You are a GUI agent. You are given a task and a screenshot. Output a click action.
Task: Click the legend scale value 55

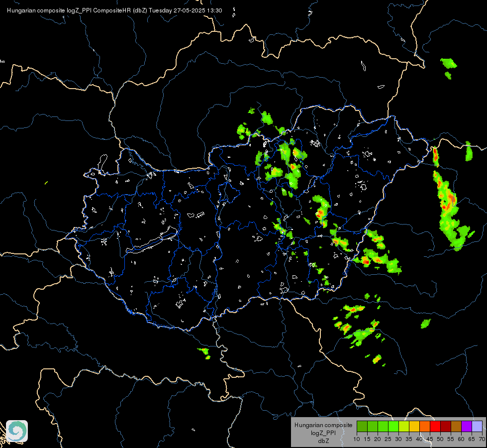tap(451, 439)
